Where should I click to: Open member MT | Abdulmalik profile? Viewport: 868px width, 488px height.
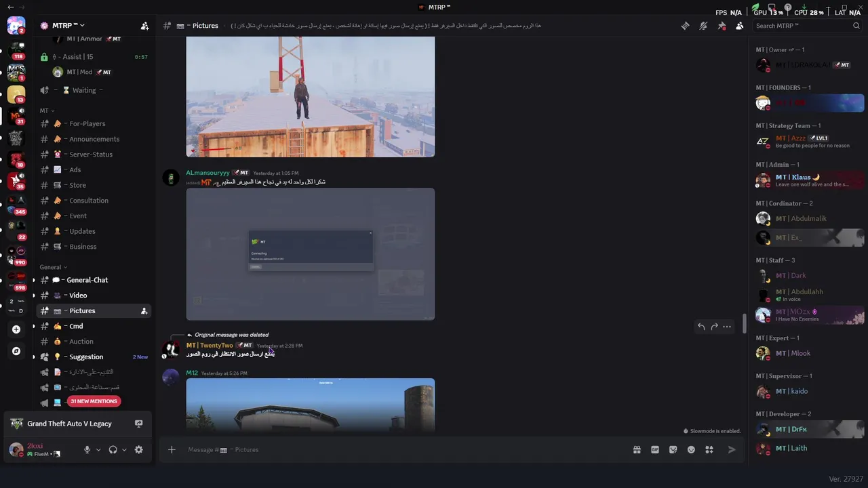click(x=808, y=218)
